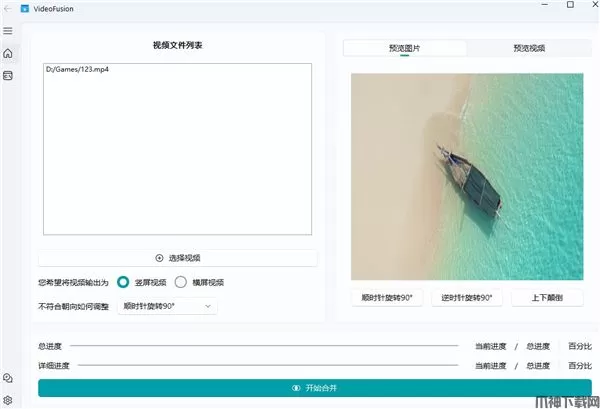Click the plus icon beside 选择视频
Viewport: 600px width, 409px height.
click(x=160, y=258)
